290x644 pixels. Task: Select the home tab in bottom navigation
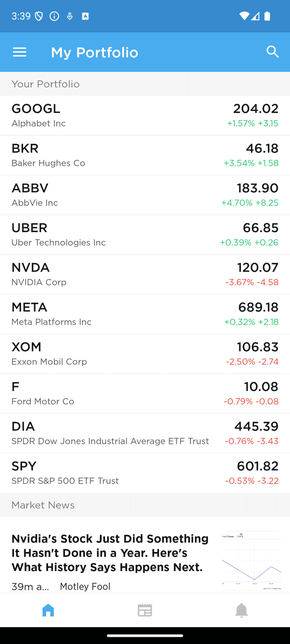(48, 610)
